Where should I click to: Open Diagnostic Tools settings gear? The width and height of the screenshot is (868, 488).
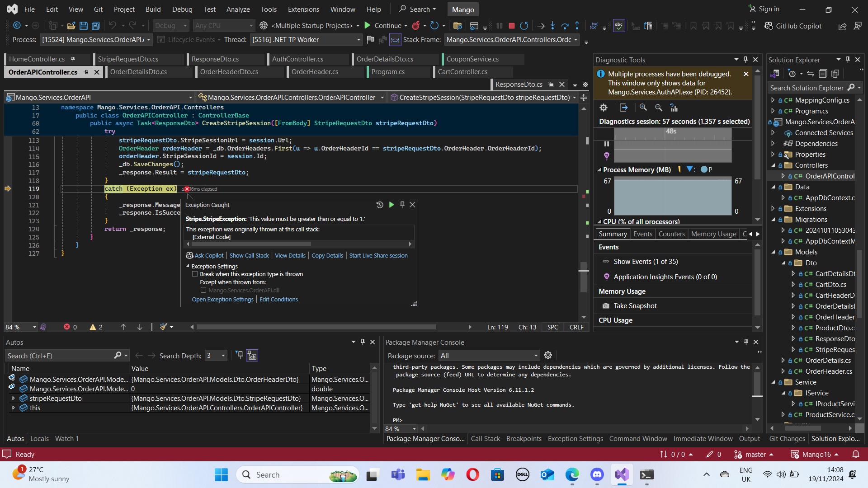604,108
